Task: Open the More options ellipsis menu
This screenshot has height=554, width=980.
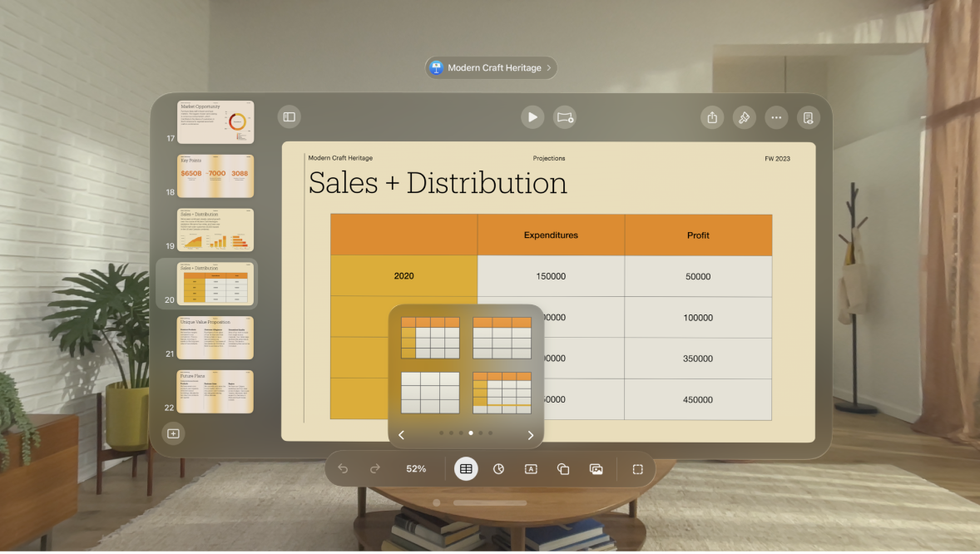Action: click(776, 117)
